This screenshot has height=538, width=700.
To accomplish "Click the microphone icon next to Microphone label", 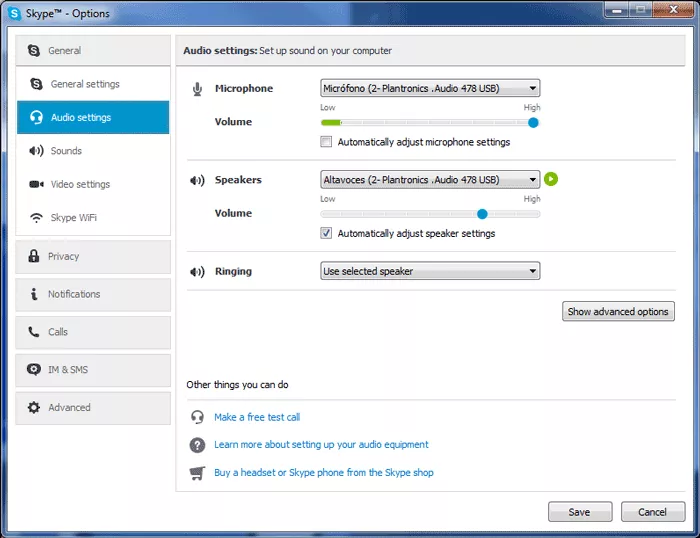I will click(197, 89).
